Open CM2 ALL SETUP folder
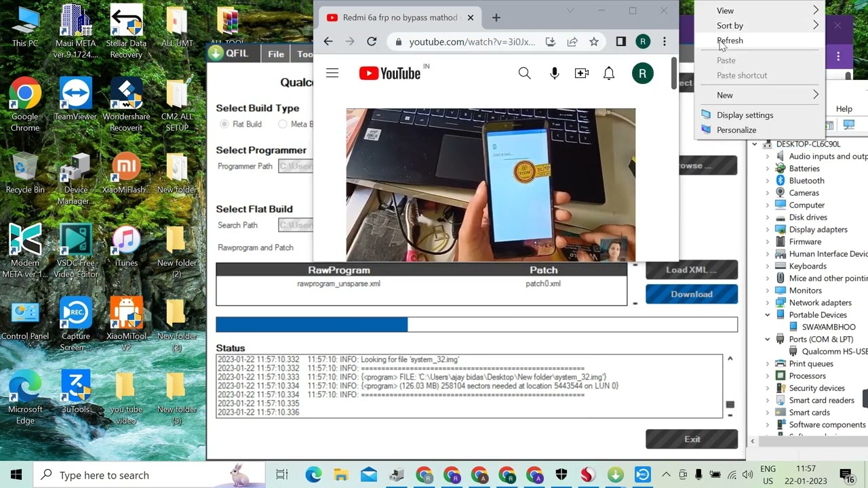 177,105
